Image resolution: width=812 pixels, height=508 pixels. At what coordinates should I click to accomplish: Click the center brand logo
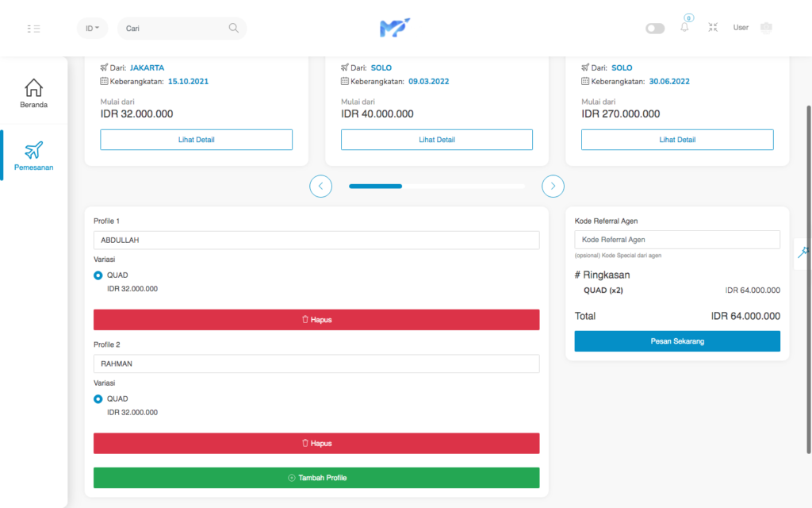[394, 28]
